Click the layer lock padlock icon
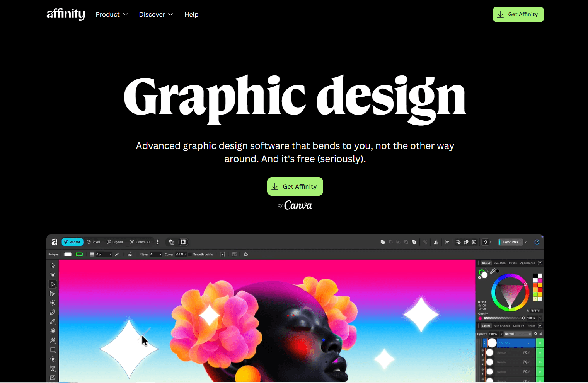The image size is (588, 383). pyautogui.click(x=540, y=334)
